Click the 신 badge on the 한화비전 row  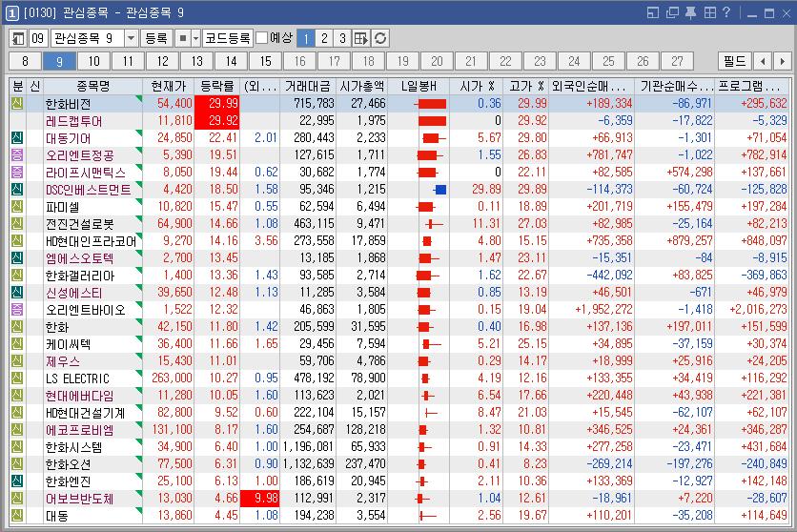tap(17, 104)
